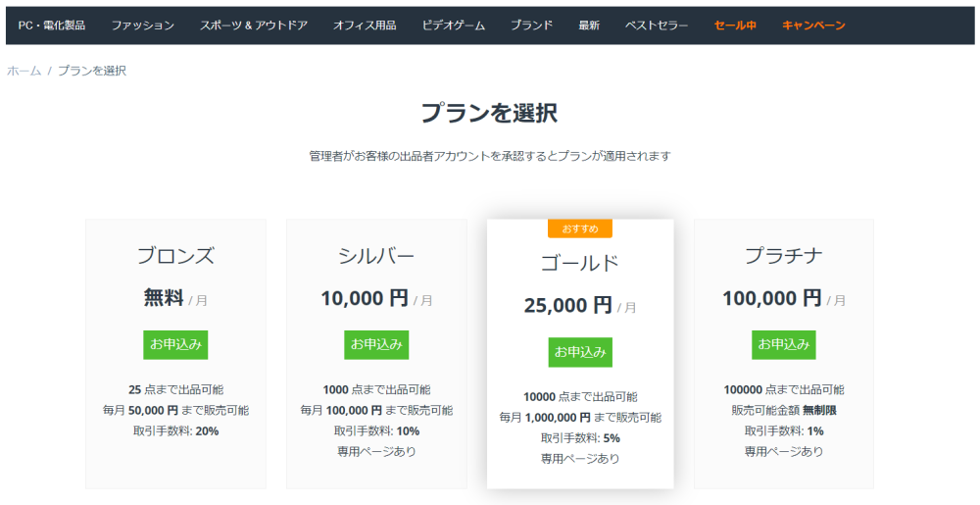
Task: Click お申込み for the ゴールド plan
Action: point(580,352)
